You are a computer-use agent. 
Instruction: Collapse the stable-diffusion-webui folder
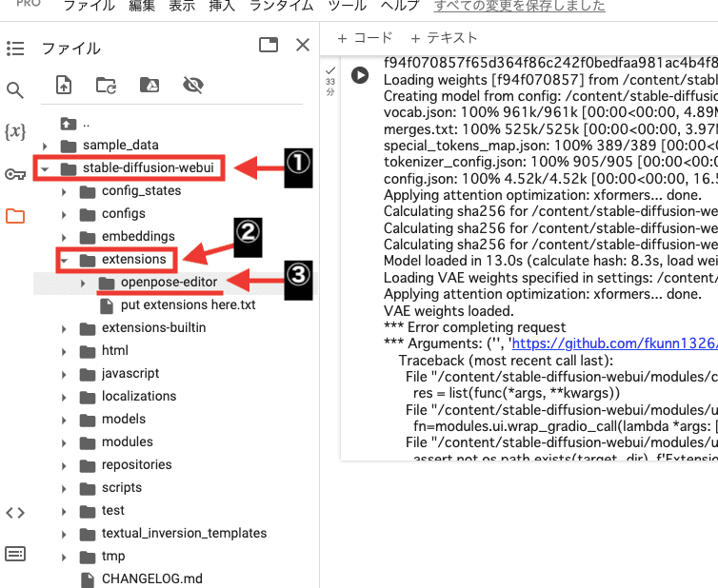click(x=45, y=168)
